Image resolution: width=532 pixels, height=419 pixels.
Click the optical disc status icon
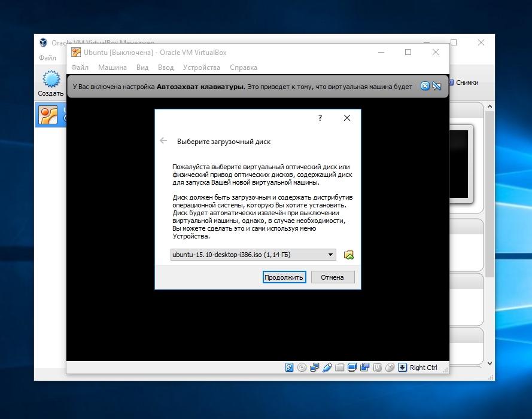pos(302,368)
